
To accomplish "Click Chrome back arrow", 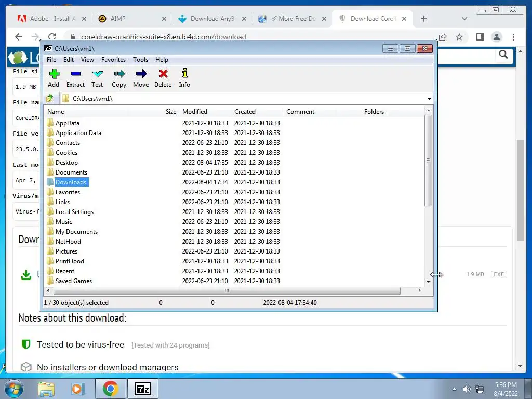I will tap(19, 37).
